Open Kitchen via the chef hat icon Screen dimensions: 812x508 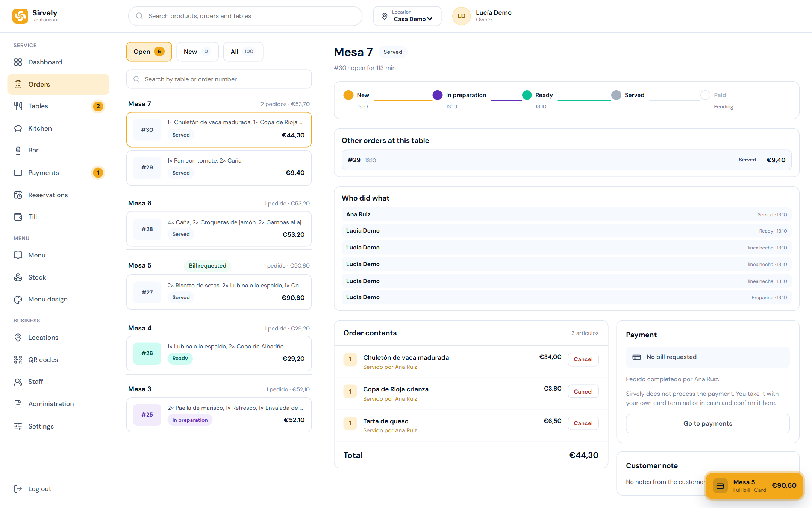[18, 128]
